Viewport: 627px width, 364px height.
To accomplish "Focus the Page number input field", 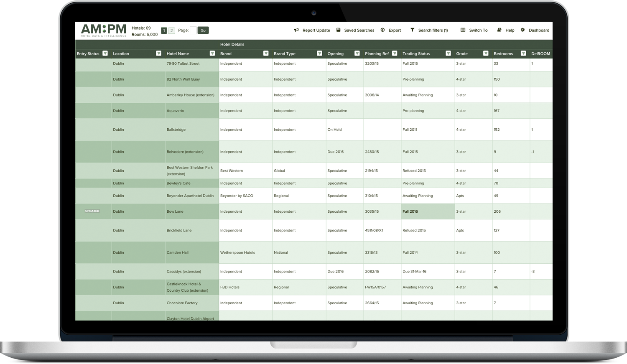I will (x=193, y=31).
